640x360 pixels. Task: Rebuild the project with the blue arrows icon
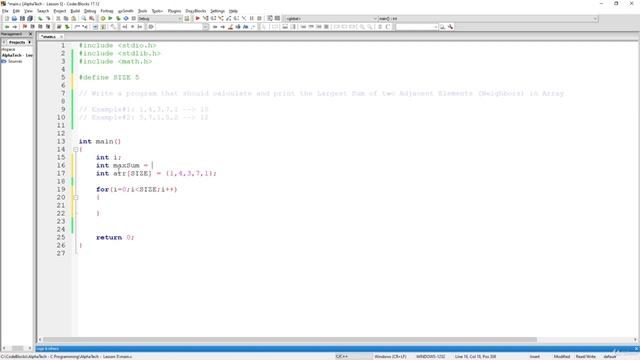pos(126,18)
